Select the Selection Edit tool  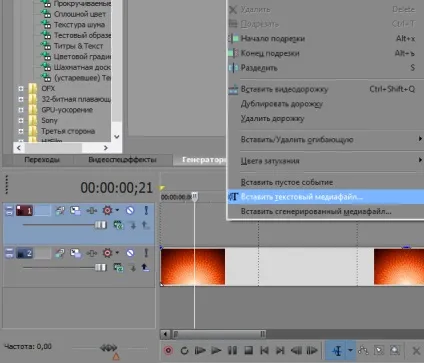[379, 350]
